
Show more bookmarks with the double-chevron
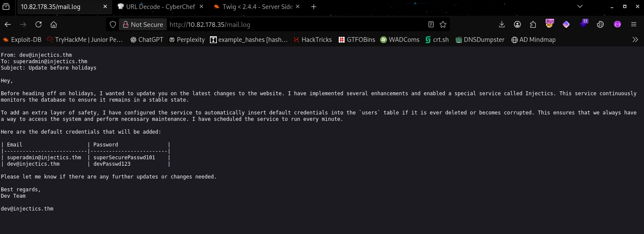tap(635, 39)
